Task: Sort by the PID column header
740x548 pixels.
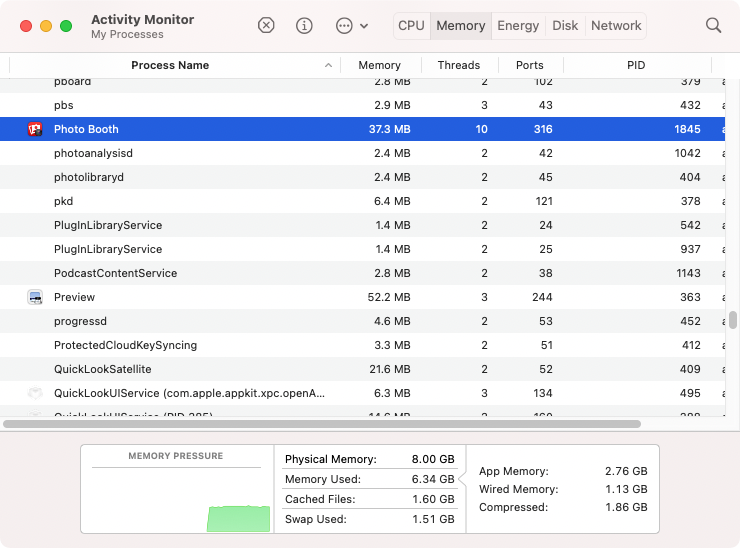Action: 636,65
